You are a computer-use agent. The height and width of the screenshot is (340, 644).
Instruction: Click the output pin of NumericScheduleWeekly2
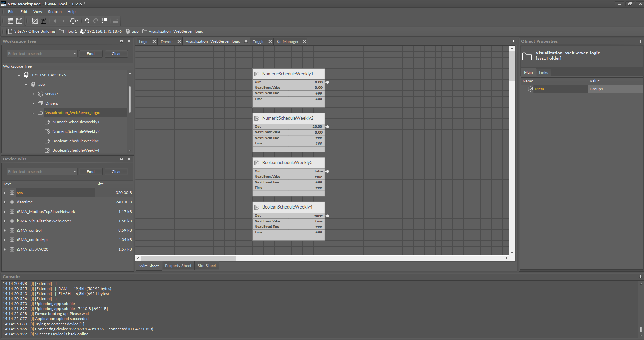[x=327, y=127]
